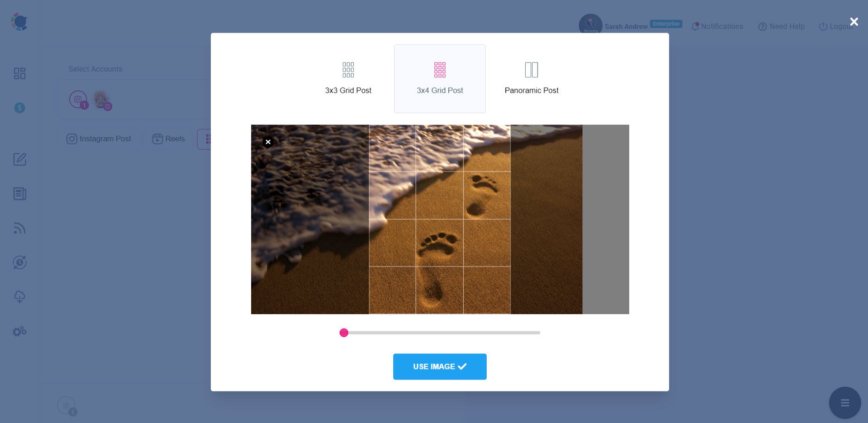868x423 pixels.
Task: Click the cloud download sidebar icon
Action: point(20,297)
